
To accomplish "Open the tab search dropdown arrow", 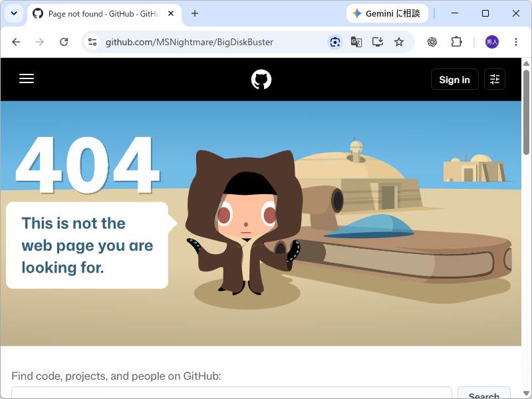I will tap(14, 13).
